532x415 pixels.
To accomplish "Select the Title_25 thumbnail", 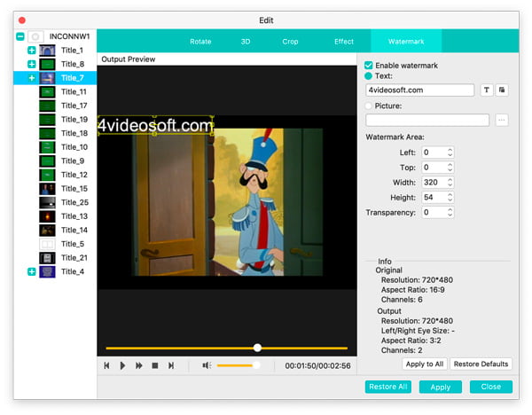I will coord(47,202).
